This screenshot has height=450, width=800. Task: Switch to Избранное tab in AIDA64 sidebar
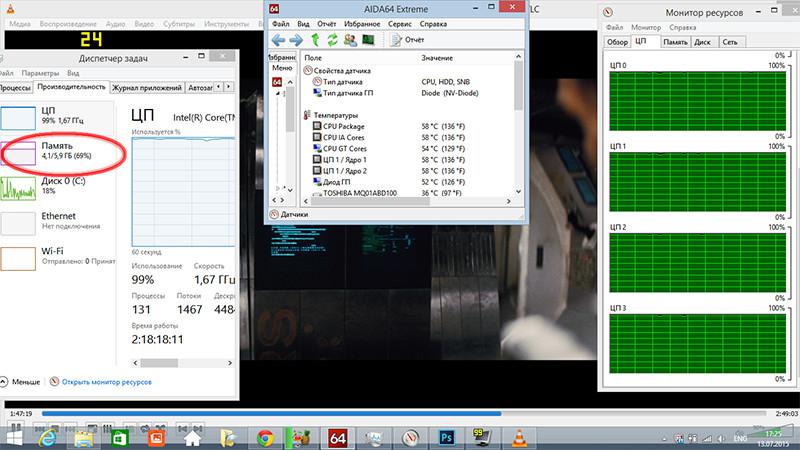pos(282,58)
